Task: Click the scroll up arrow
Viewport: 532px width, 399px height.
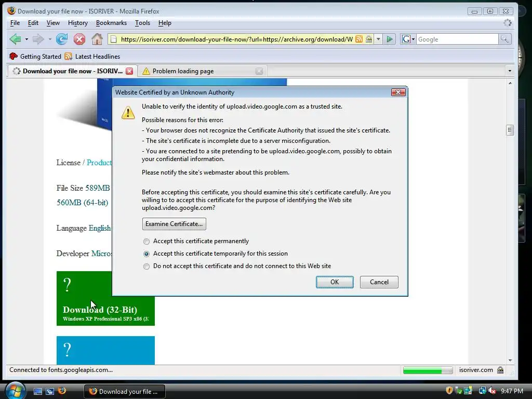Action: point(510,84)
